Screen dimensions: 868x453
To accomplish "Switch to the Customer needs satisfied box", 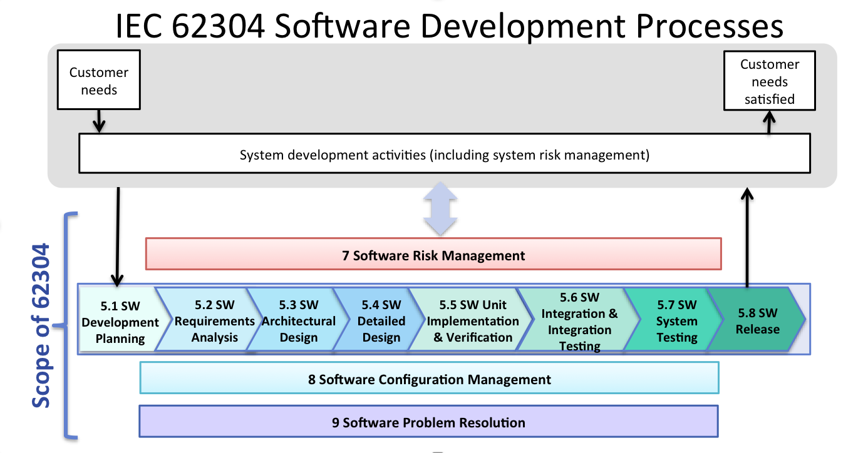I will tap(770, 80).
